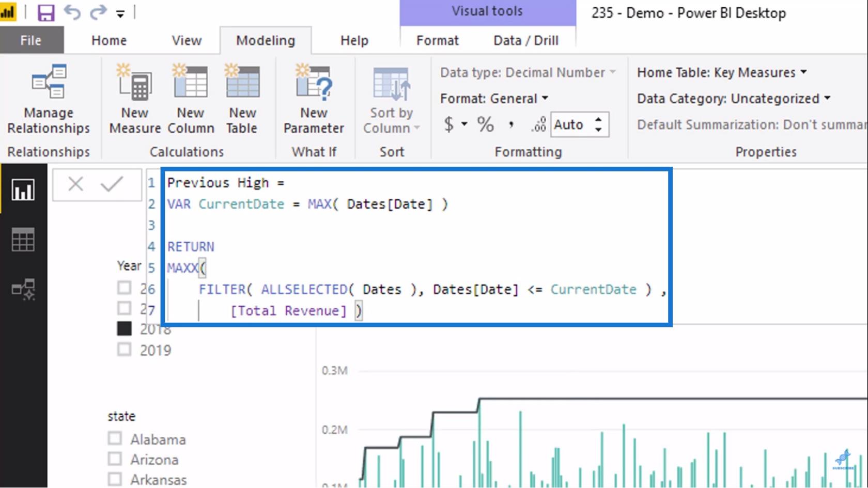The image size is (868, 488).
Task: Click the ALLSELECTED function in the formula
Action: [x=304, y=289]
